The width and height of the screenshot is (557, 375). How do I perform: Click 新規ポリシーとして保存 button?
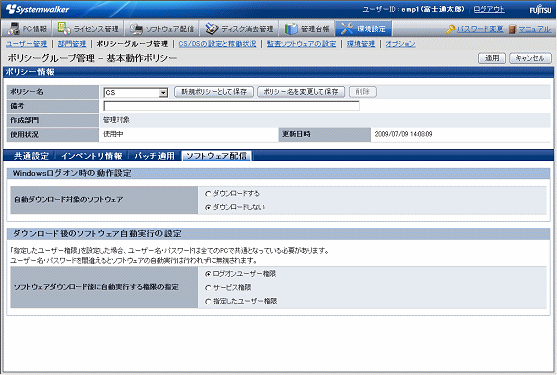click(x=214, y=92)
